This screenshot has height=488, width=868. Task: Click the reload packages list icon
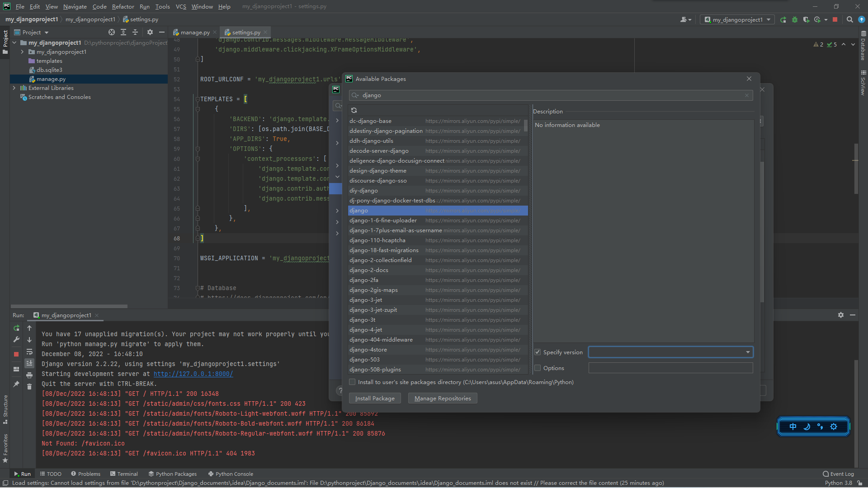click(x=354, y=110)
